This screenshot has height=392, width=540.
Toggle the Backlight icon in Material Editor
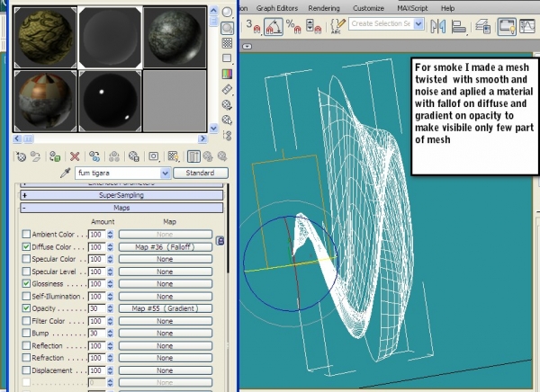pos(227,28)
